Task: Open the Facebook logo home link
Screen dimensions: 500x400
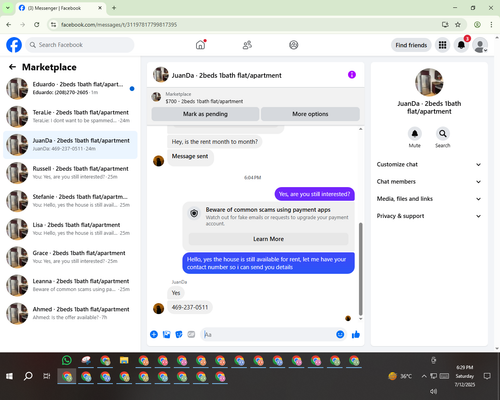Action: point(14,45)
